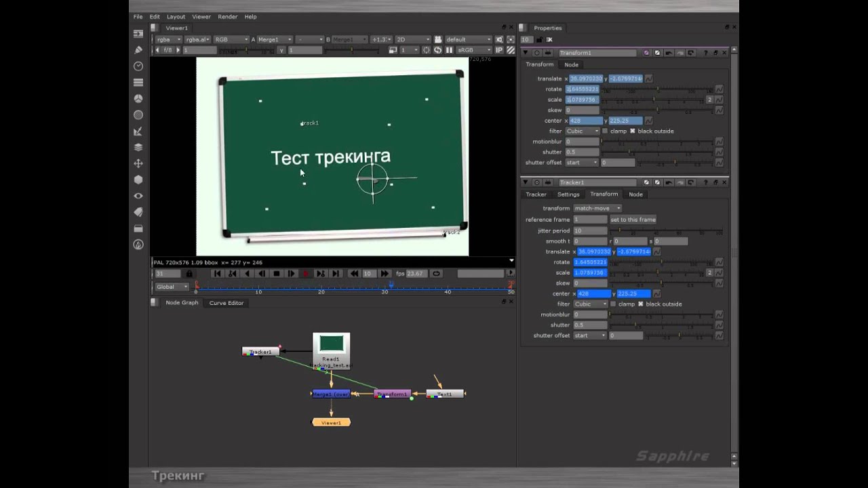Open the Global frame range dropdown

pos(172,286)
